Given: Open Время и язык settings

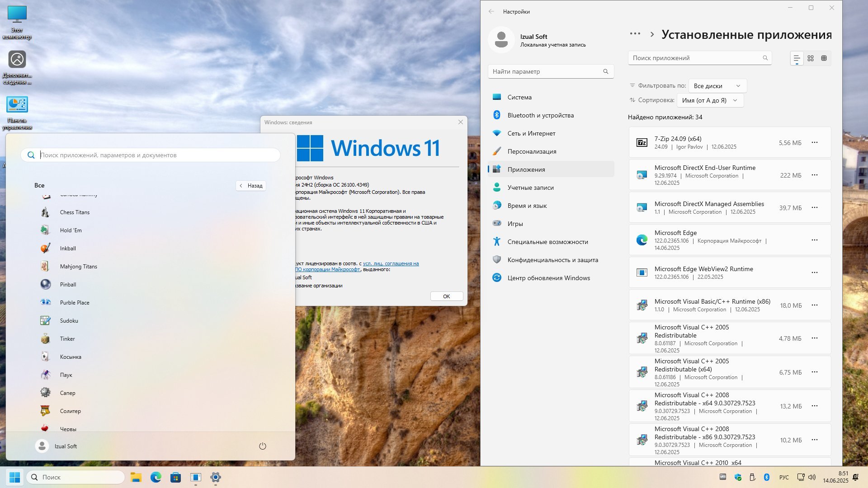Looking at the screenshot, I should coord(551,206).
